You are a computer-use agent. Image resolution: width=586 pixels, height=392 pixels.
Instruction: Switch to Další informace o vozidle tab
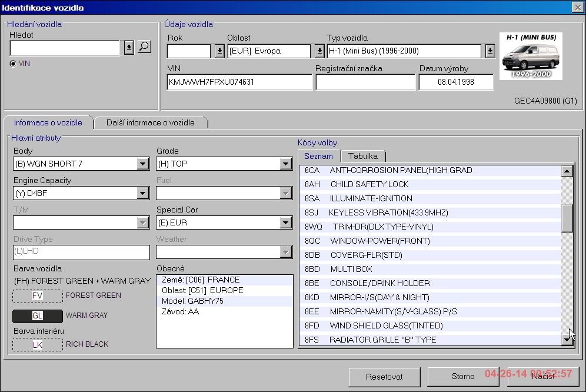coord(150,122)
